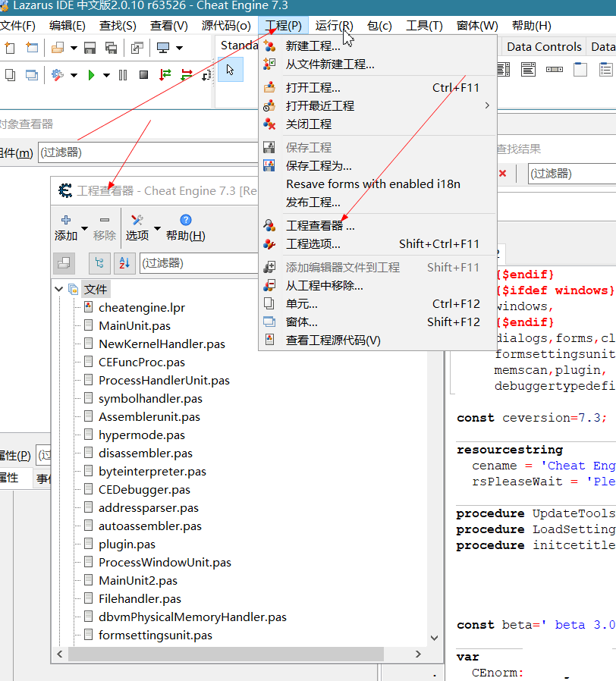This screenshot has width=616, height=681.
Task: Open the 查看(V) menu
Action: [169, 26]
